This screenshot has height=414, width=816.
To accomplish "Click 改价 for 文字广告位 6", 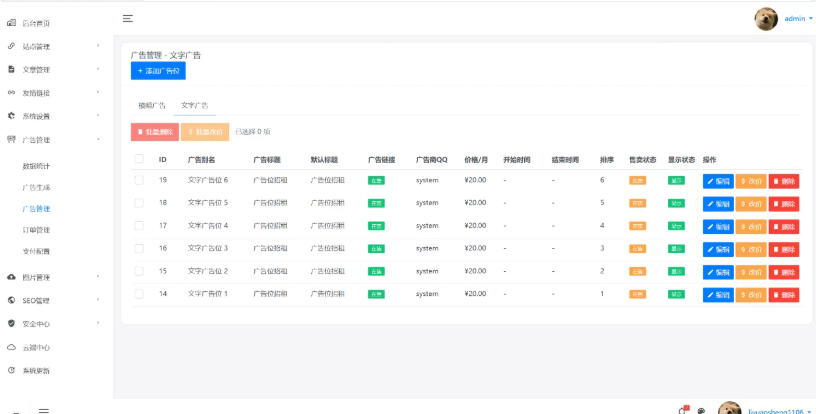I will pos(751,182).
